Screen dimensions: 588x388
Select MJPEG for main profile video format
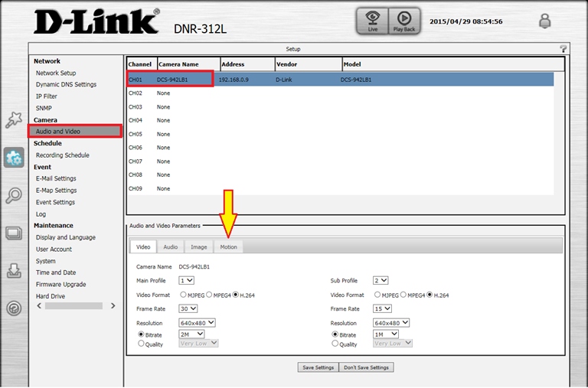point(184,295)
